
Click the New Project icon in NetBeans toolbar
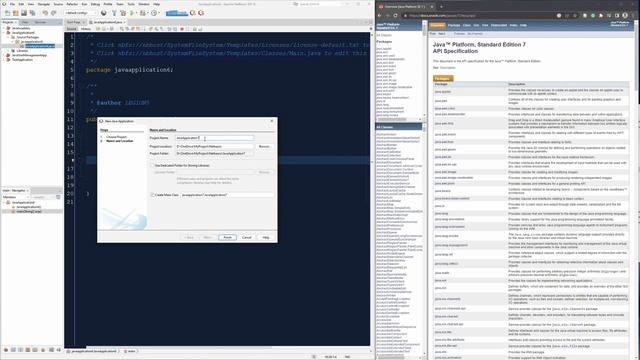[x=16, y=13]
